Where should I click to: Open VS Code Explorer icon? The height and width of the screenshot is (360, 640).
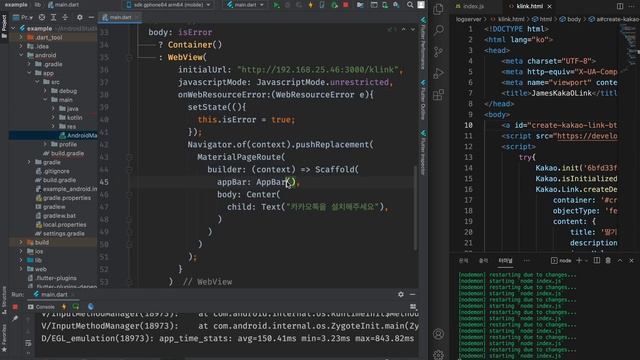coord(438,9)
